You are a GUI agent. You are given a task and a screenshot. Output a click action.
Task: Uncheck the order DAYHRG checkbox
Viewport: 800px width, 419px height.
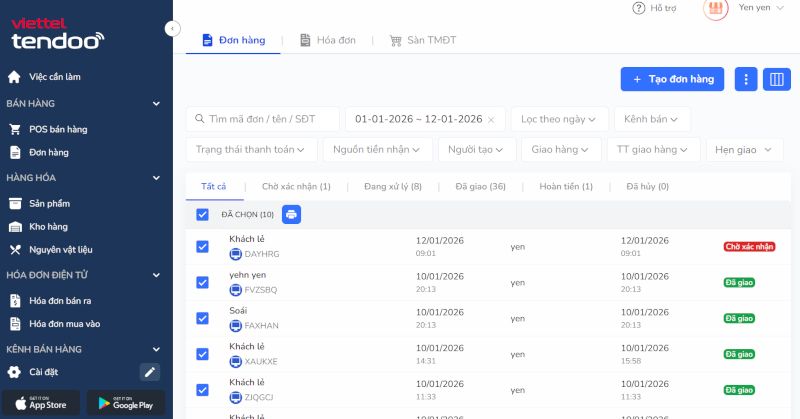tap(203, 246)
